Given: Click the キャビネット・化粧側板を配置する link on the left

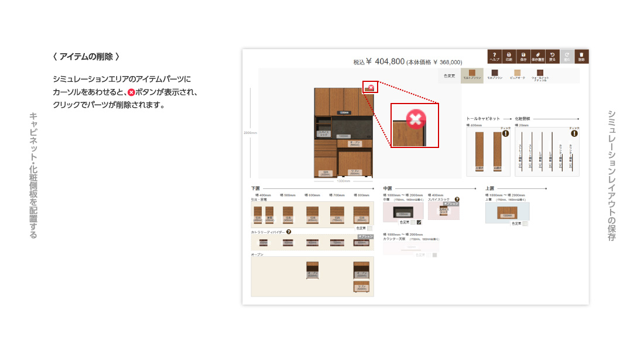Looking at the screenshot, I should [33, 175].
